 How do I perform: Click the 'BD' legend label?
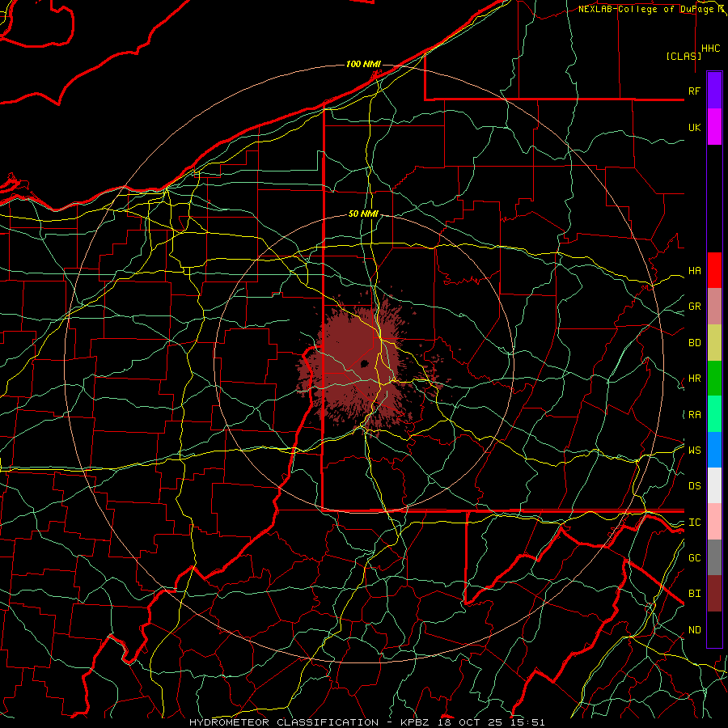coord(695,343)
